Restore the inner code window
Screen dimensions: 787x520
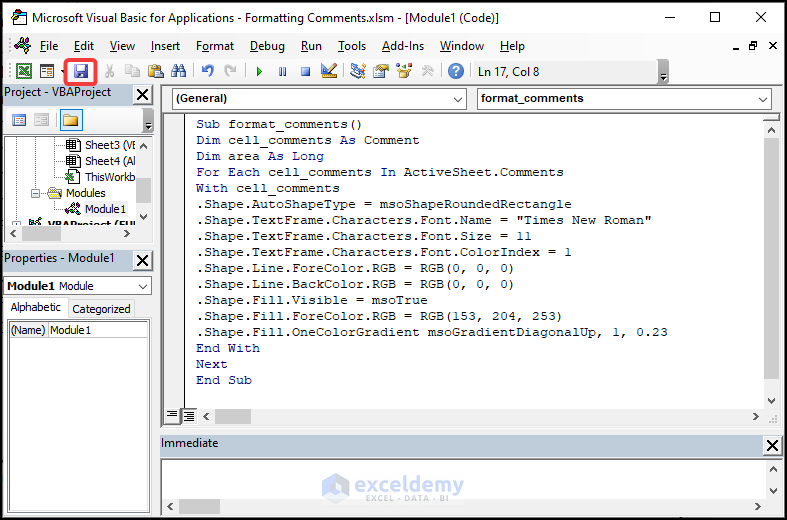pyautogui.click(x=752, y=46)
